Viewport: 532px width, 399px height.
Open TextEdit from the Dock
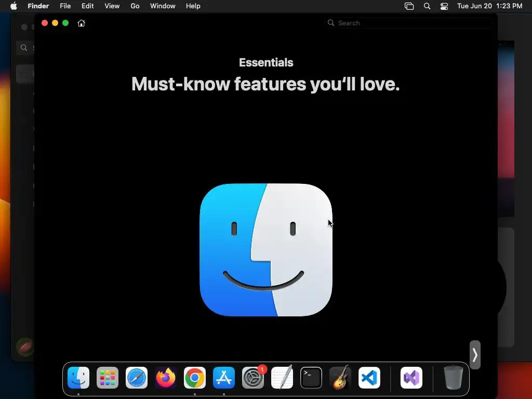point(282,378)
